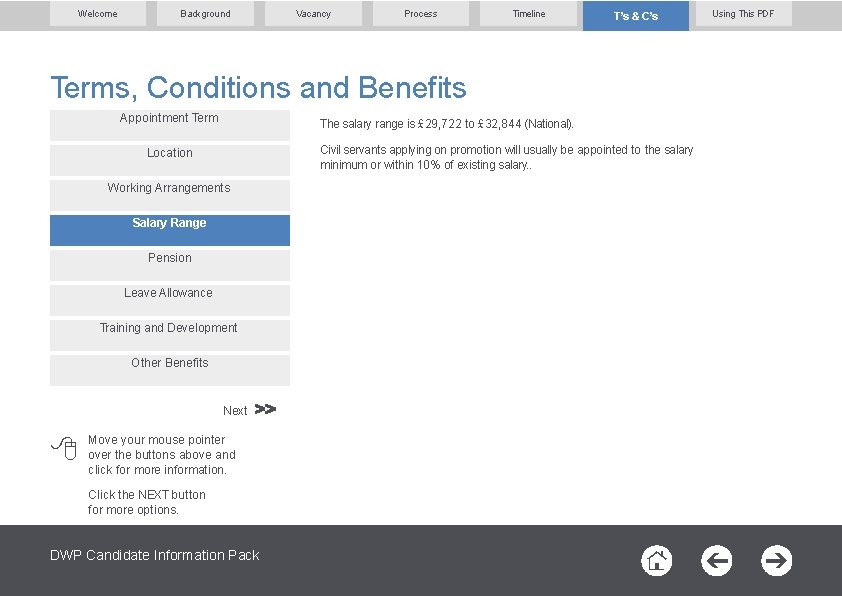Click the Next double-chevron arrow
Image resolution: width=842 pixels, height=596 pixels.
265,409
